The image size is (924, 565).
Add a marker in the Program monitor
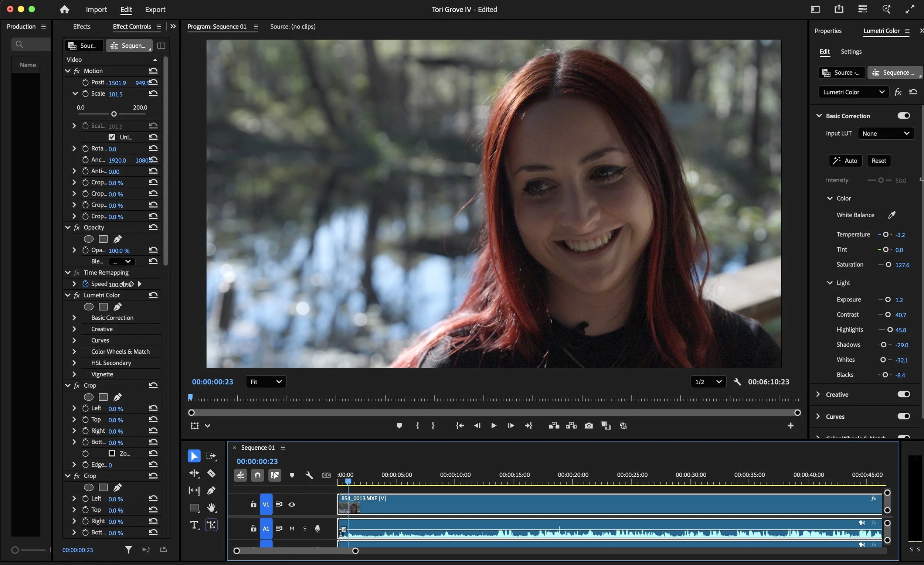[399, 426]
